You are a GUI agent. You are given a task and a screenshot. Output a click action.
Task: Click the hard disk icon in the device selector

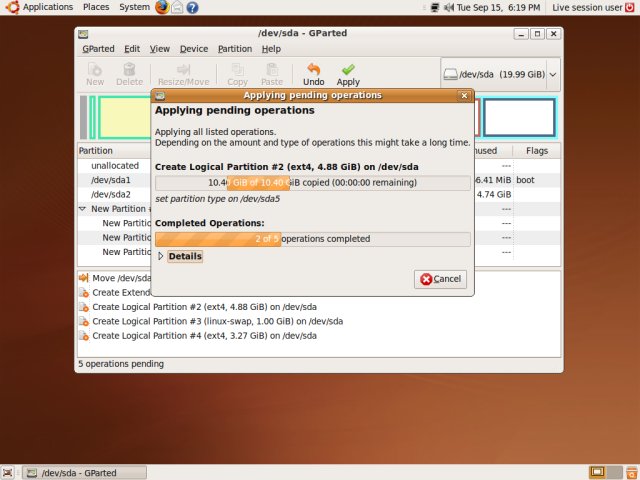(450, 74)
